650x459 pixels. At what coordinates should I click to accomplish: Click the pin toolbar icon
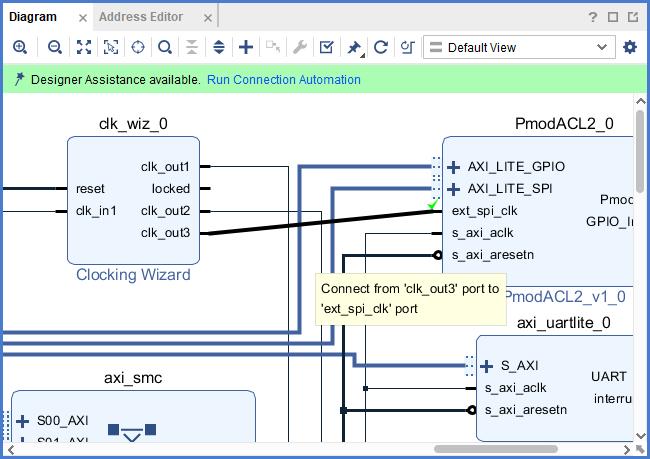point(354,48)
